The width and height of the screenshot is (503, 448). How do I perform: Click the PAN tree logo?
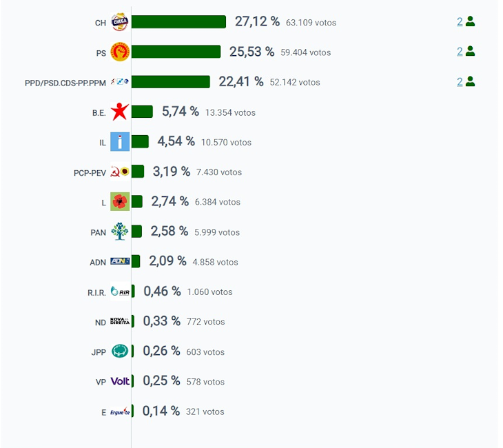pos(120,232)
